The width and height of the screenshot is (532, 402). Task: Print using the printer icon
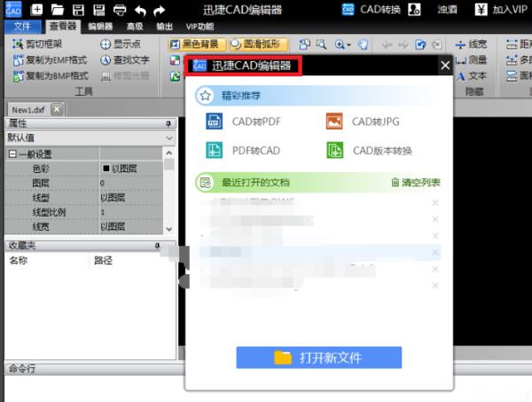click(120, 10)
